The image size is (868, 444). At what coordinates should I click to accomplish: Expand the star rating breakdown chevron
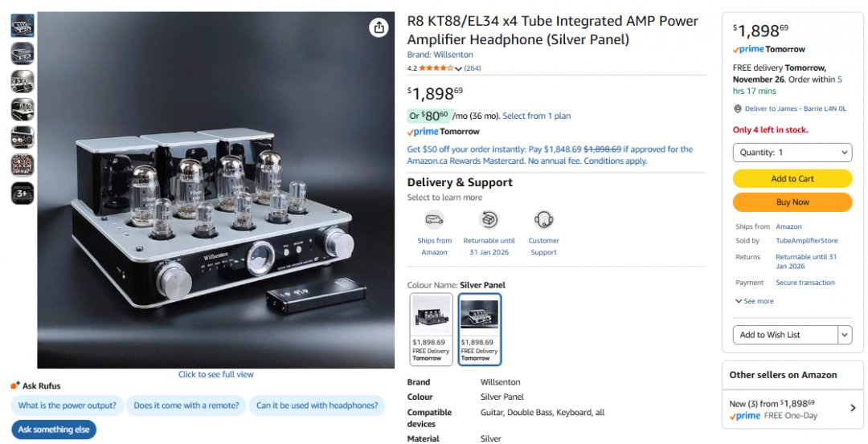459,69
